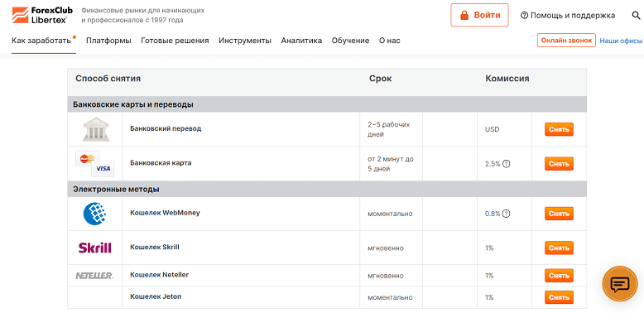Open Помощь и поддержка link

point(568,16)
